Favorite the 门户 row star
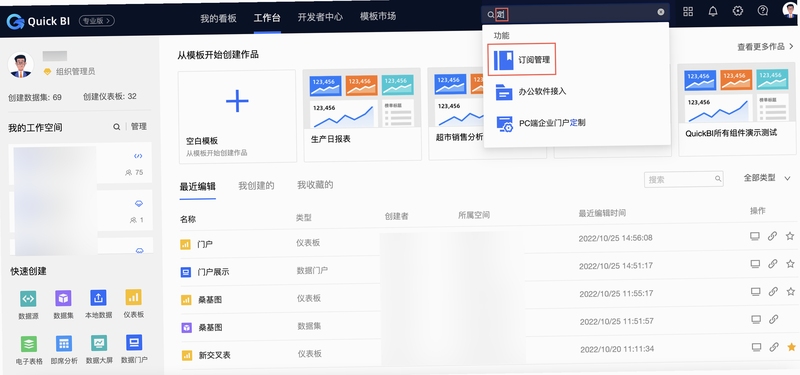This screenshot has height=375, width=800. click(x=790, y=236)
